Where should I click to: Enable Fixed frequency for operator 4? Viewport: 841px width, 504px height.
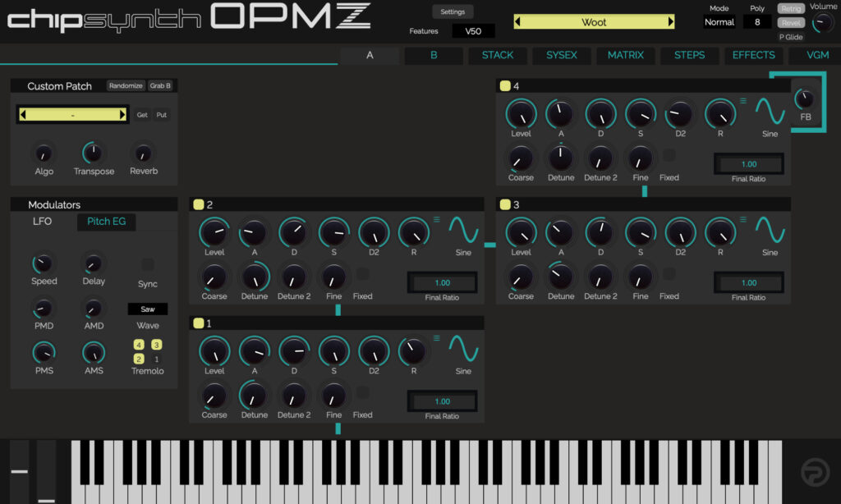pos(669,155)
